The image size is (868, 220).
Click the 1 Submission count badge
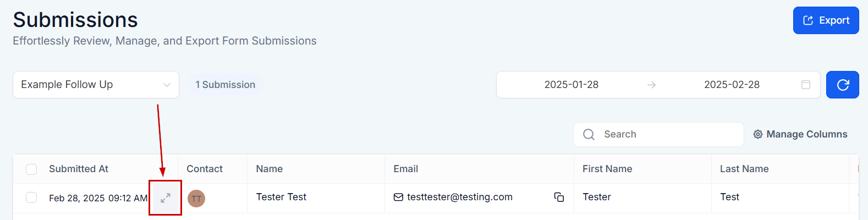pyautogui.click(x=226, y=85)
